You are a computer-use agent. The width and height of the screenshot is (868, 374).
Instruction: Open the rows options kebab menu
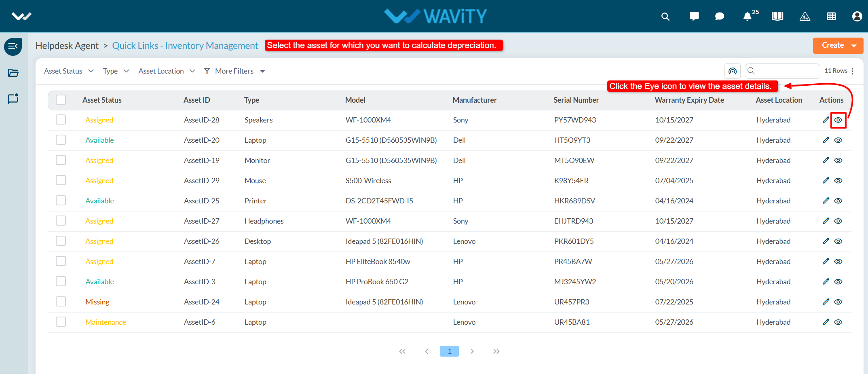pos(852,71)
